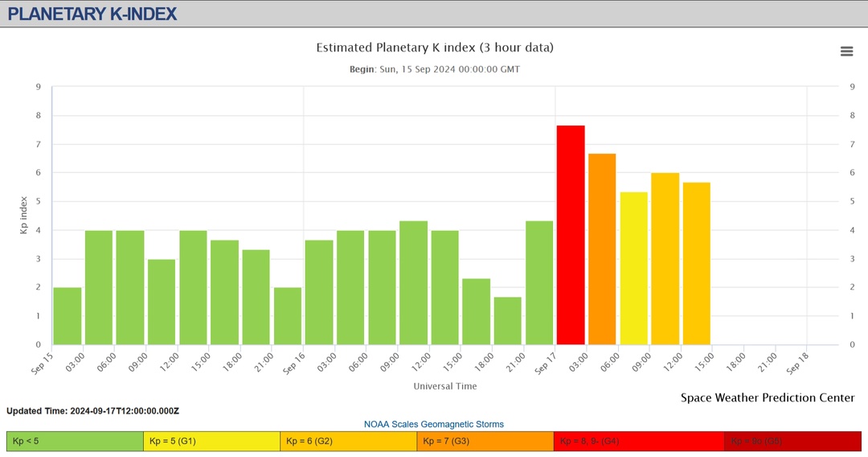Select the yellow 'Kp = 5 (G1)' legend swatch
The image size is (868, 457).
211,441
